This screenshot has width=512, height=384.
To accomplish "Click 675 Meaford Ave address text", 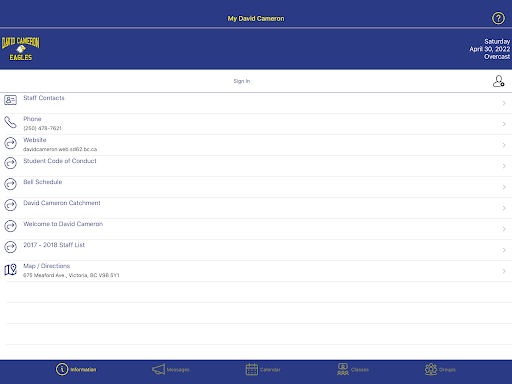I will pos(71,275).
